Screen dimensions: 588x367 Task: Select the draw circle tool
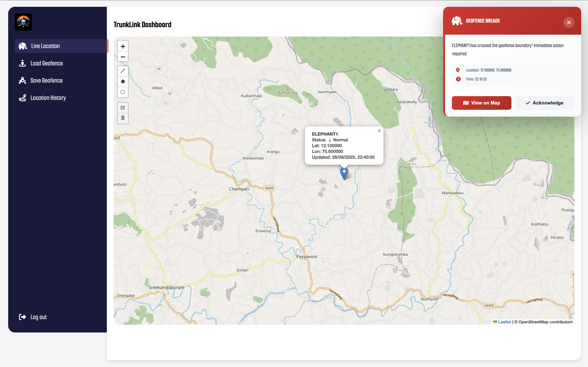pyautogui.click(x=123, y=92)
